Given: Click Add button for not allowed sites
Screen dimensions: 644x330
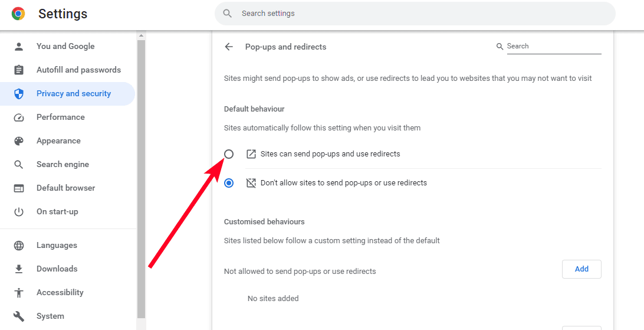Looking at the screenshot, I should (x=581, y=269).
